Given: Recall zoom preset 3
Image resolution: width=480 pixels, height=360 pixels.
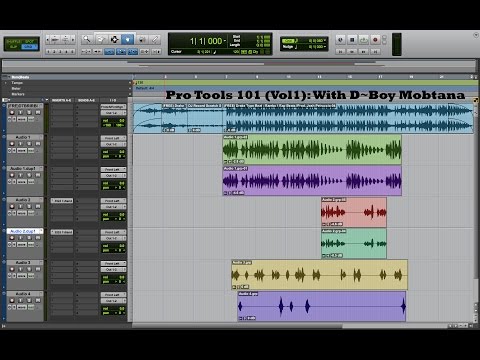Looking at the screenshot, I should click(x=60, y=51).
